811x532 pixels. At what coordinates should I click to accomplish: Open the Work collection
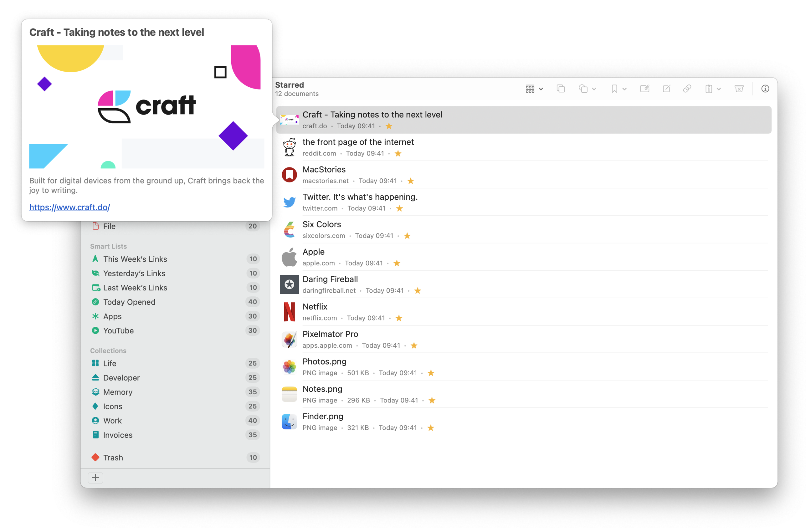175,421
